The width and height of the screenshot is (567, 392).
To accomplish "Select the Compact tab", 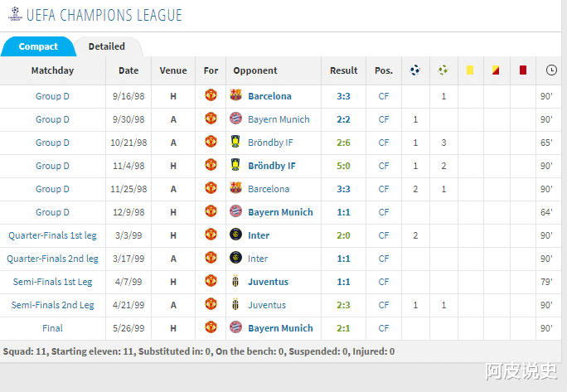I will (x=38, y=47).
